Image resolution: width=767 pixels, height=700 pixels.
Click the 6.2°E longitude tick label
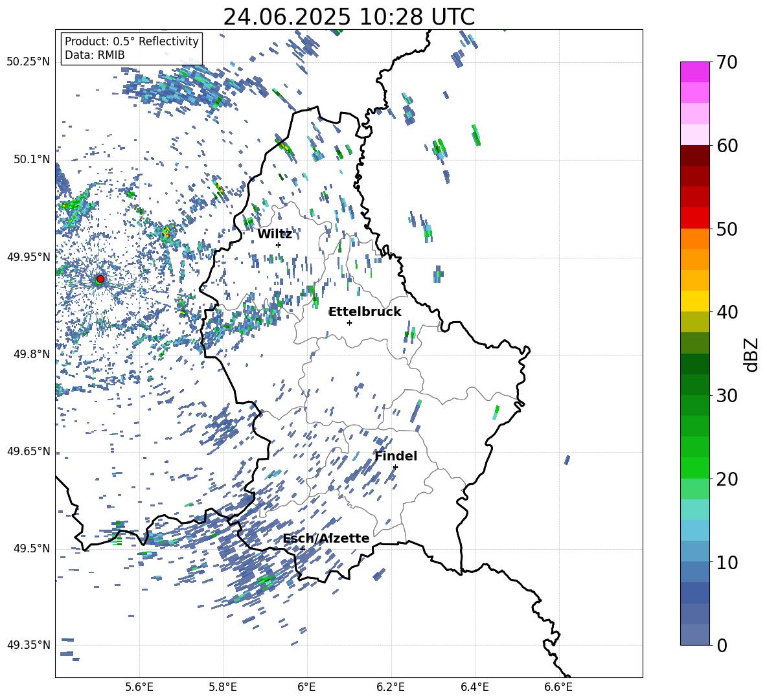point(391,687)
